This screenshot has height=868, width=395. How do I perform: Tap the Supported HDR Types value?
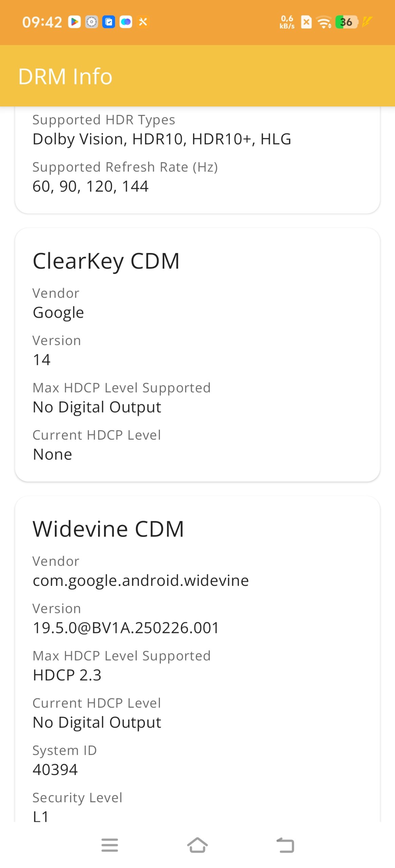(x=162, y=139)
